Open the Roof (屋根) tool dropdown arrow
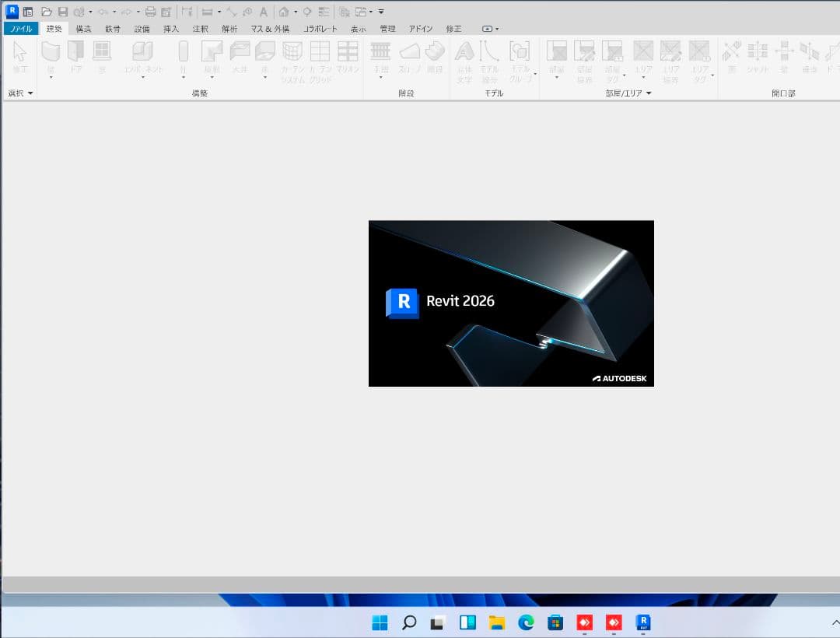Screen dimensions: 840x638 212,78
